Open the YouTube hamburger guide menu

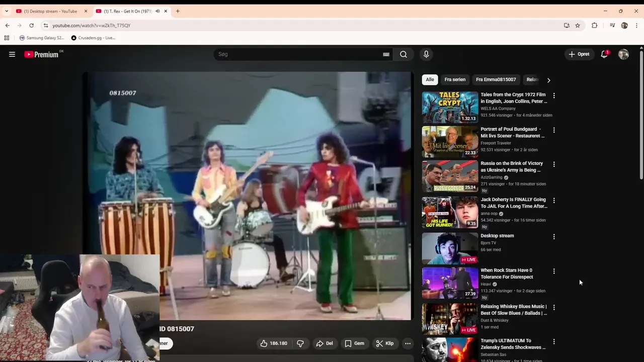coord(12,54)
